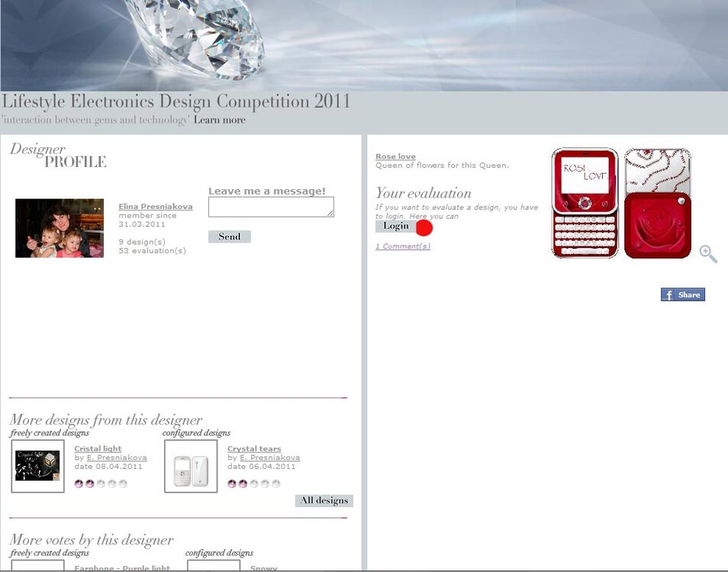Open the 1 Comment(s) link
The width and height of the screenshot is (728, 572).
[402, 246]
